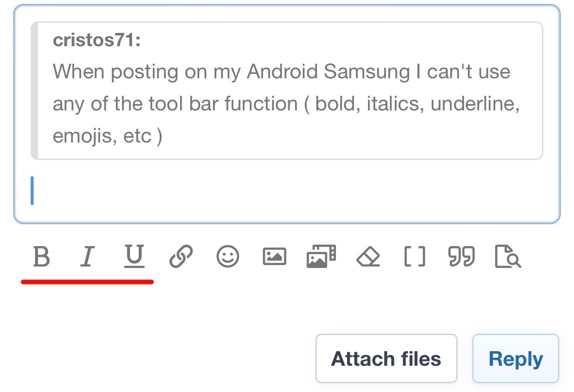Click the word "Samsung" in the quoted text
The width and height of the screenshot is (574, 392).
tap(367, 72)
